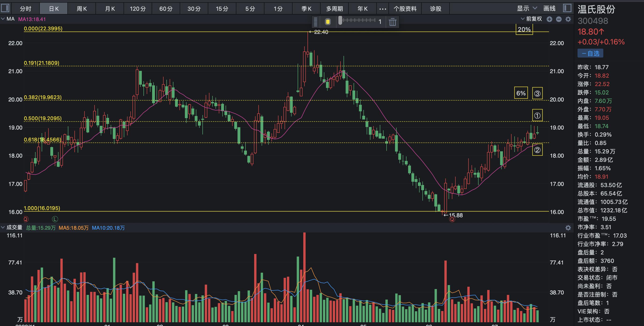The width and height of the screenshot is (644, 326).
Task: Expand the 前复权 adjustment dropdown
Action: click(531, 19)
